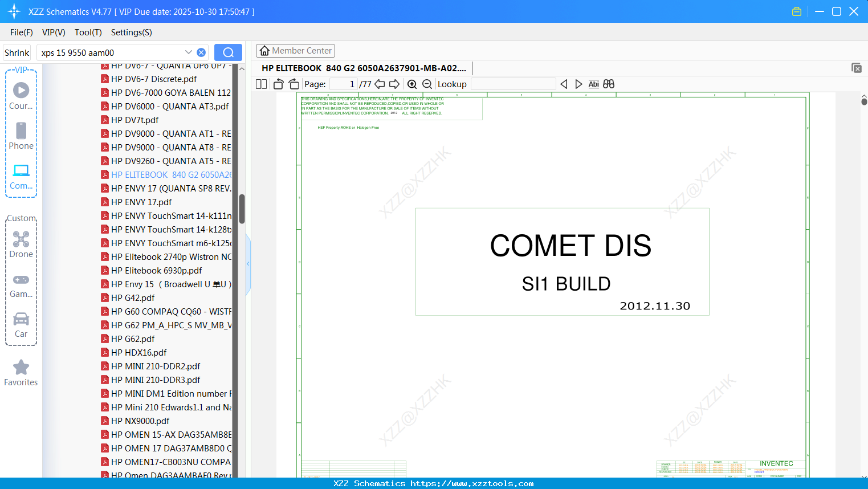Screen dimensions: 868x489
Task: Select the Computer schematics category
Action: click(x=21, y=177)
